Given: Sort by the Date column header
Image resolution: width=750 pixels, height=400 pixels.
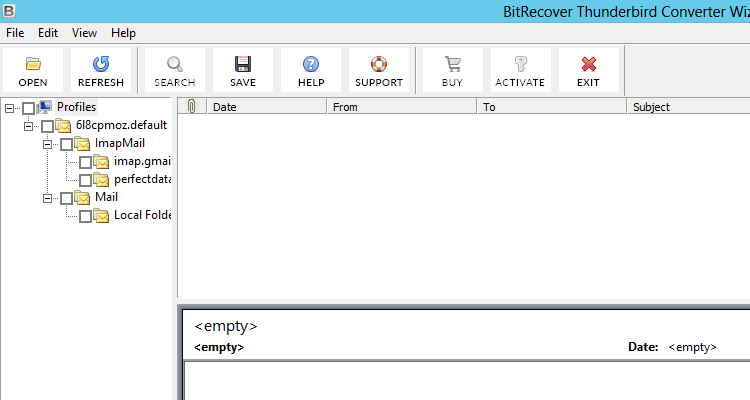Looking at the screenshot, I should 266,106.
